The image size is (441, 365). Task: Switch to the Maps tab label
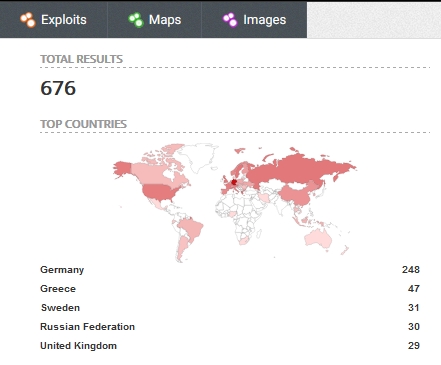pos(165,20)
